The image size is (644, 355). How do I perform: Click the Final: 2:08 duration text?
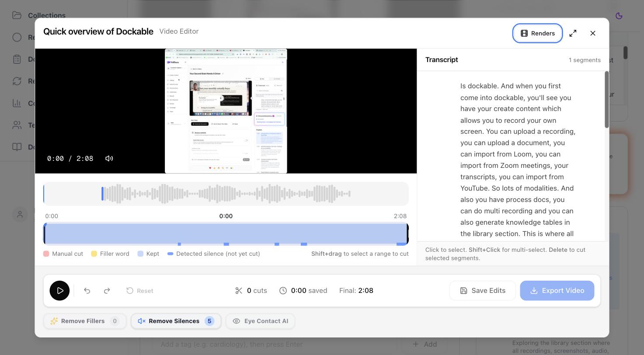356,290
